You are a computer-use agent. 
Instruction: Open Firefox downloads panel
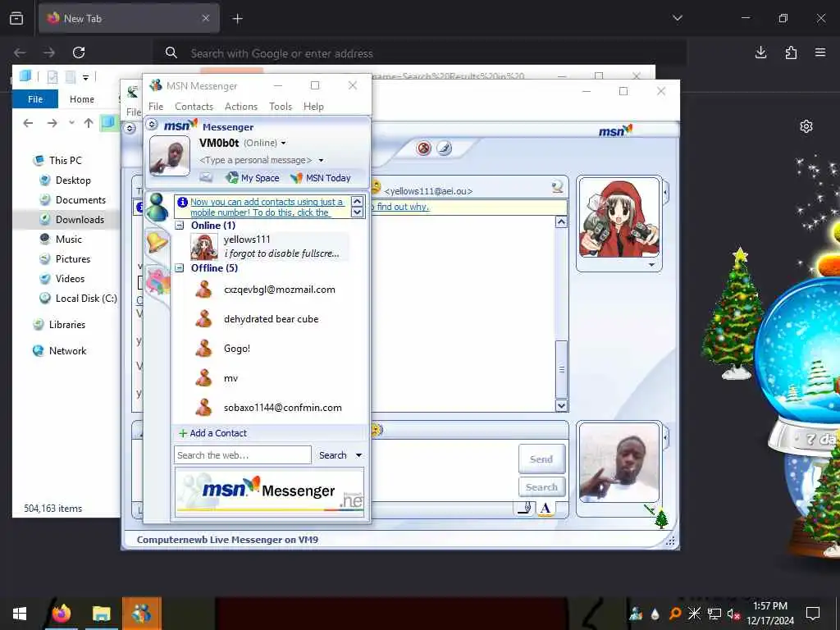760,52
